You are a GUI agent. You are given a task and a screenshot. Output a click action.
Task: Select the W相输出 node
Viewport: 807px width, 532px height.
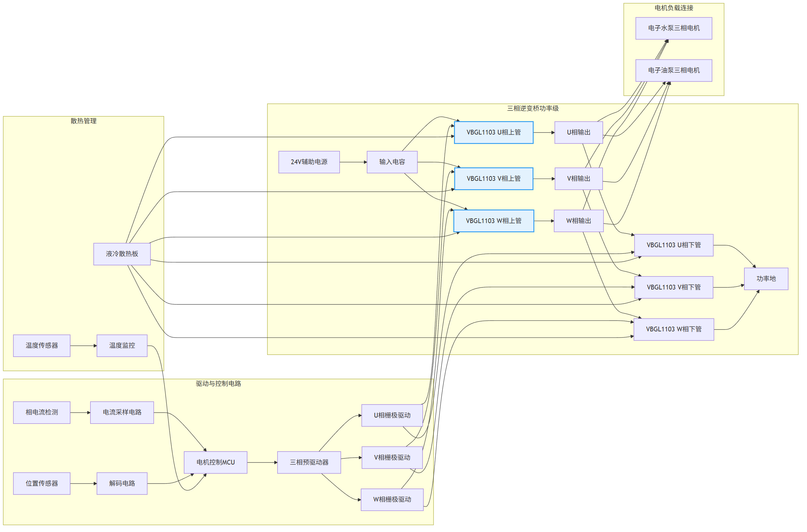click(578, 221)
